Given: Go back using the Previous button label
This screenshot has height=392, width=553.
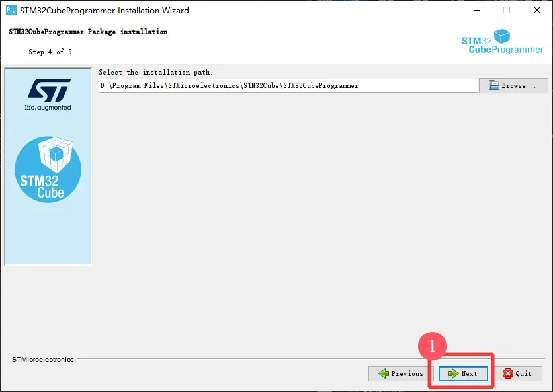Looking at the screenshot, I should click(407, 373).
